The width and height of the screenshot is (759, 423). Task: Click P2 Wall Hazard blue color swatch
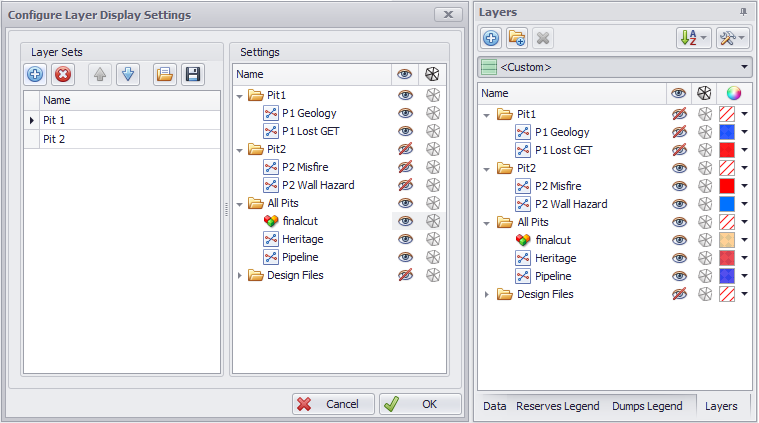tap(727, 204)
